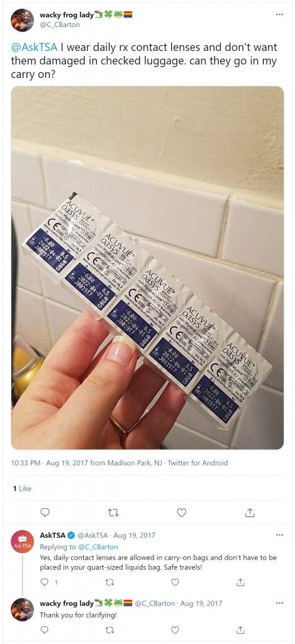Reply to the main contact lenses tweet
Viewport: 295px width, 644px height.
pos(46,512)
